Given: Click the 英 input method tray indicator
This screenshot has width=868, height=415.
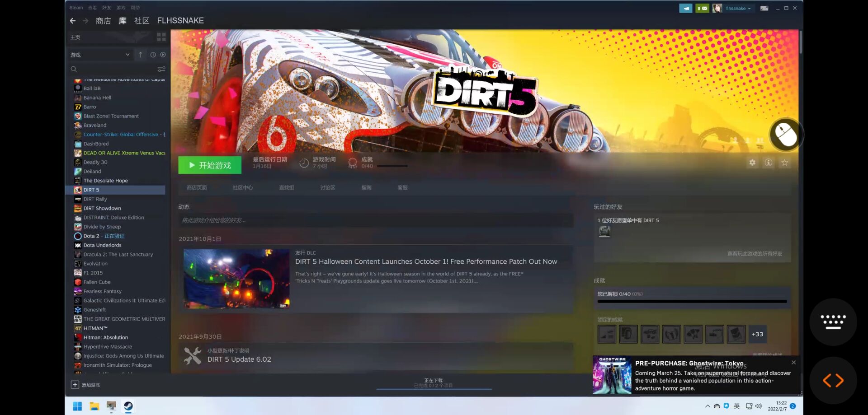Looking at the screenshot, I should pos(737,406).
